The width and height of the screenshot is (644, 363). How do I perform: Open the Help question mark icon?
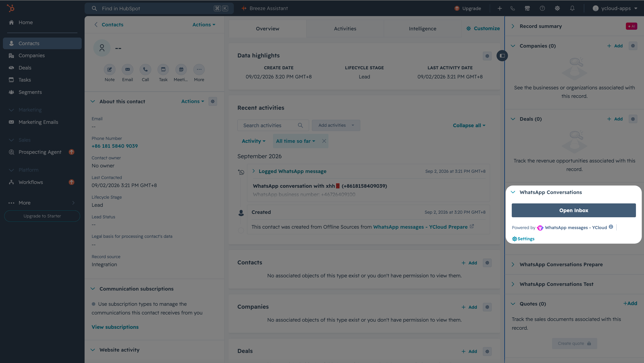coord(542,8)
